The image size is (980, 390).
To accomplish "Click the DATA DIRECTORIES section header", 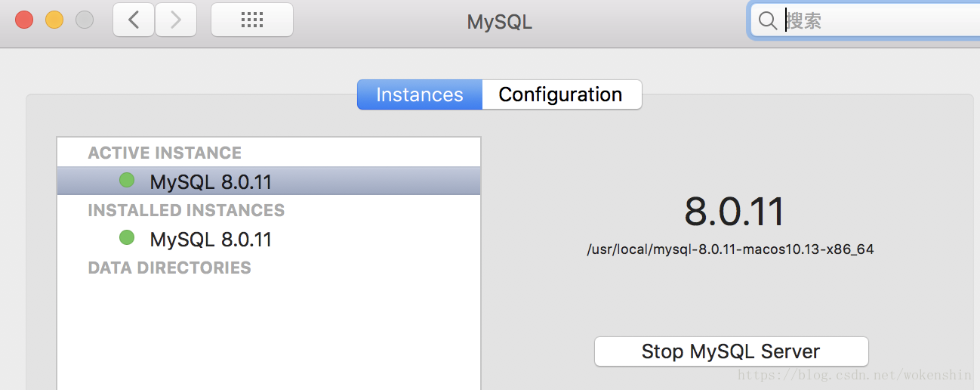I will coord(170,268).
